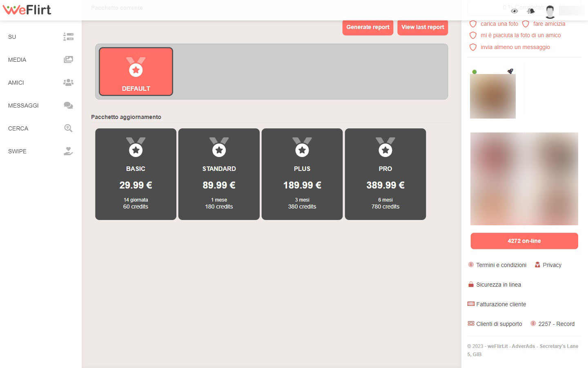The height and width of the screenshot is (368, 588).
Task: Open Clienti di supporto link
Action: coord(499,324)
